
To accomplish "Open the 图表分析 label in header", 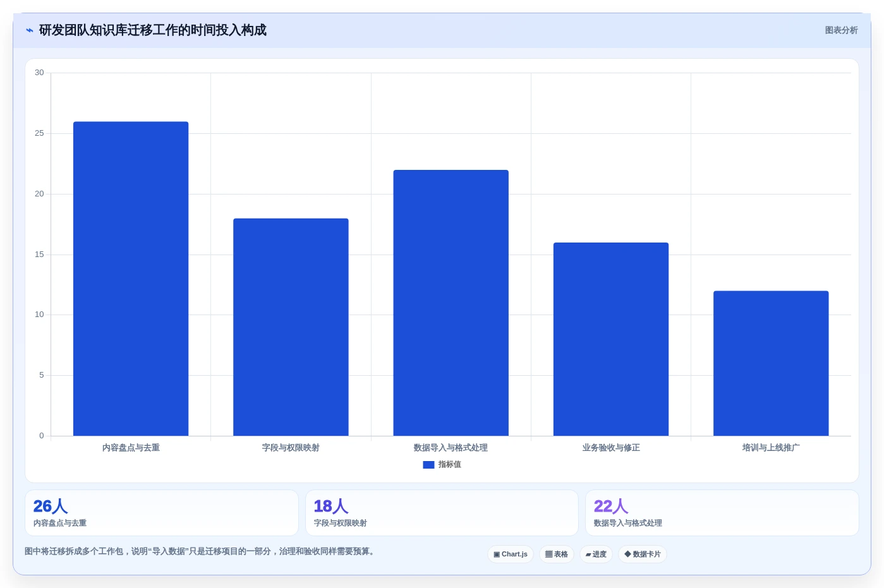I will pyautogui.click(x=841, y=30).
